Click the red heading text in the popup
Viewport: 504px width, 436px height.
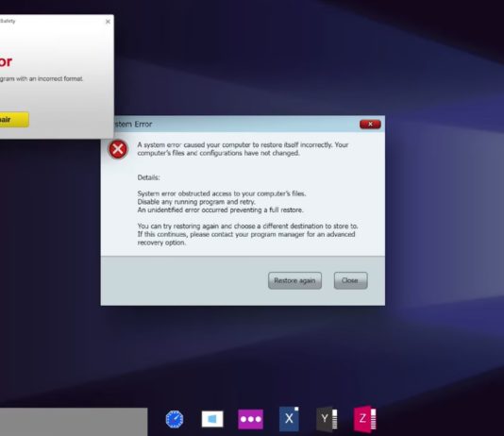click(6, 61)
